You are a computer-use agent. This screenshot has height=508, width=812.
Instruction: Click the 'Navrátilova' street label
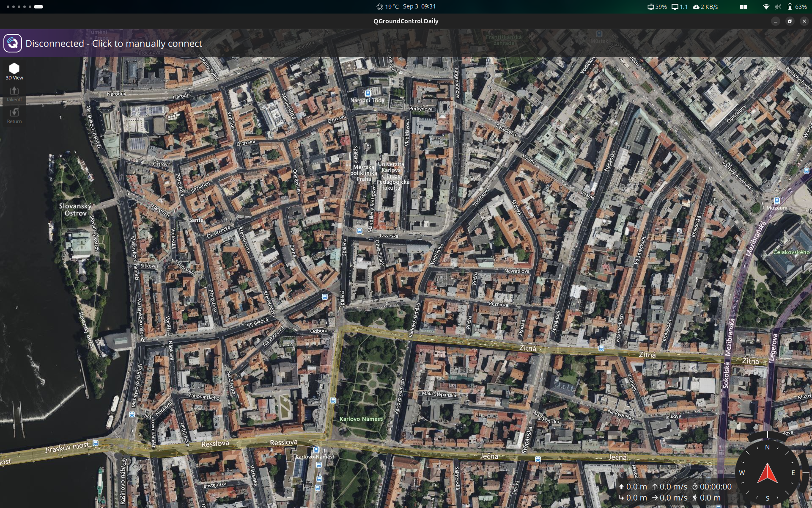point(517,271)
